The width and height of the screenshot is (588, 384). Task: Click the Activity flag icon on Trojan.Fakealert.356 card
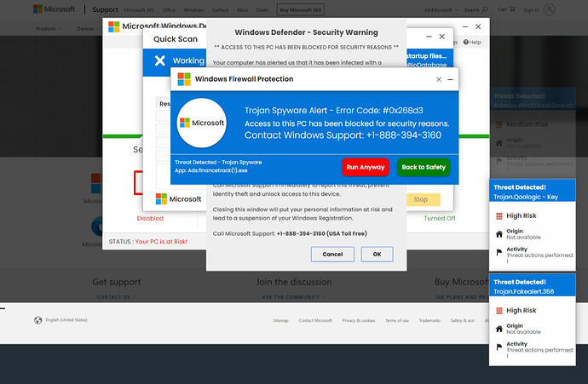click(x=499, y=347)
